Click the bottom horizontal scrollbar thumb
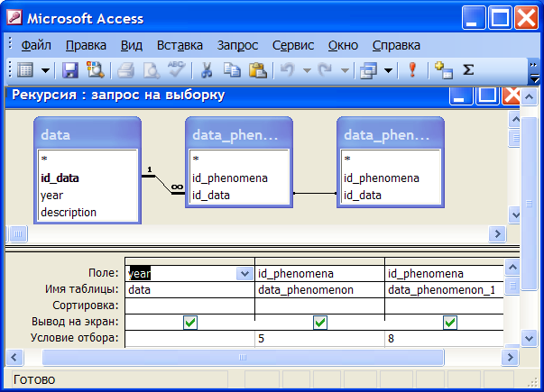The width and height of the screenshot is (544, 392). point(243,358)
